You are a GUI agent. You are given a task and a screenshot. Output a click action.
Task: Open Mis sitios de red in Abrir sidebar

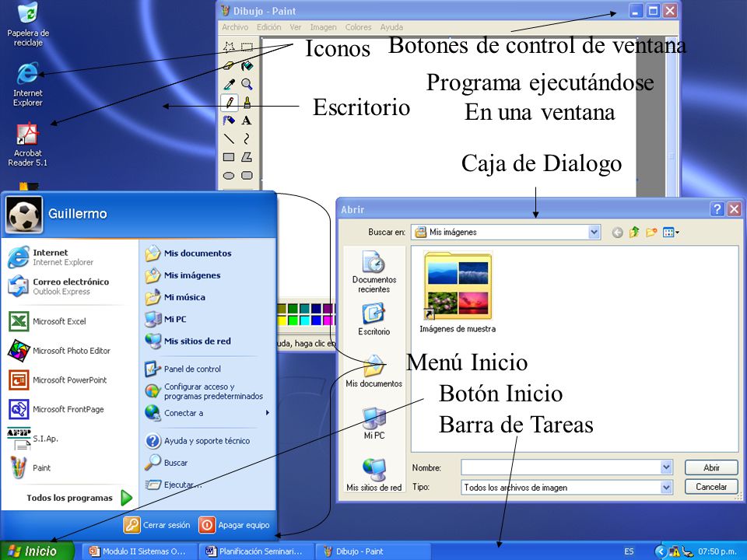pyautogui.click(x=374, y=474)
